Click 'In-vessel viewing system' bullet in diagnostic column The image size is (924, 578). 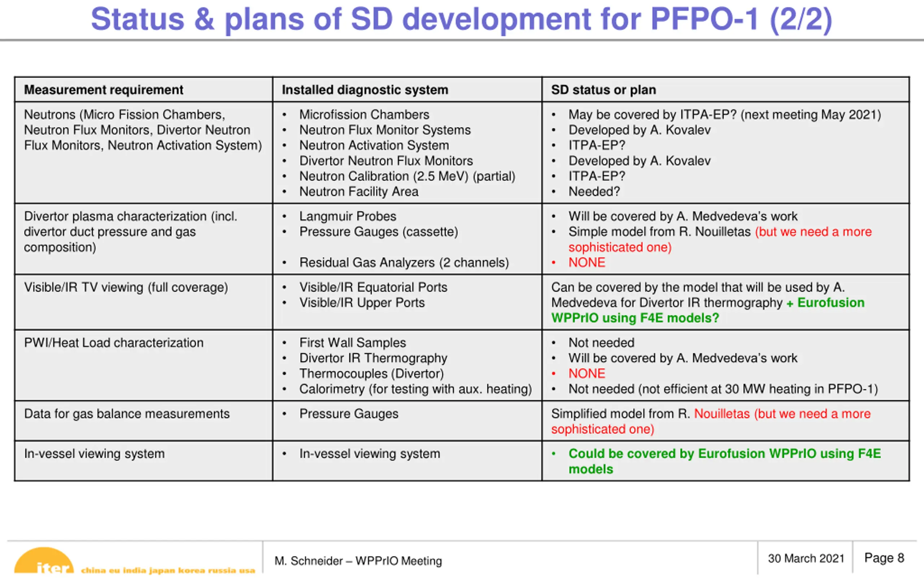(370, 454)
